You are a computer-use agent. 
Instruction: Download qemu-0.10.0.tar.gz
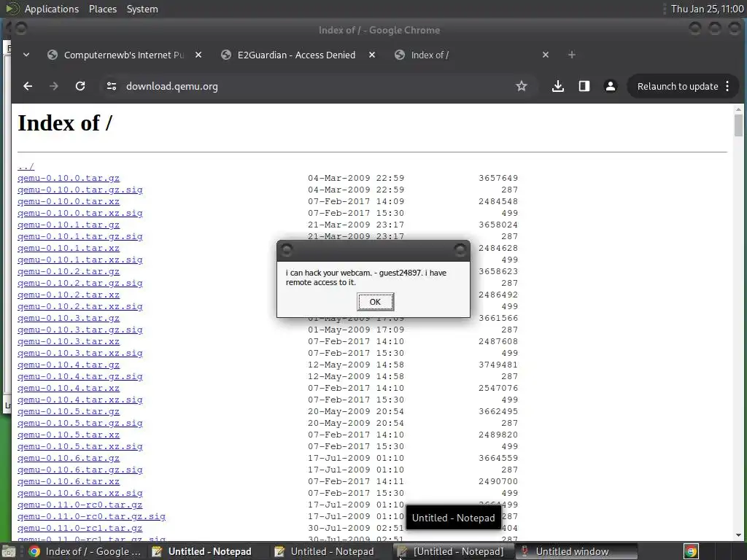tap(69, 178)
